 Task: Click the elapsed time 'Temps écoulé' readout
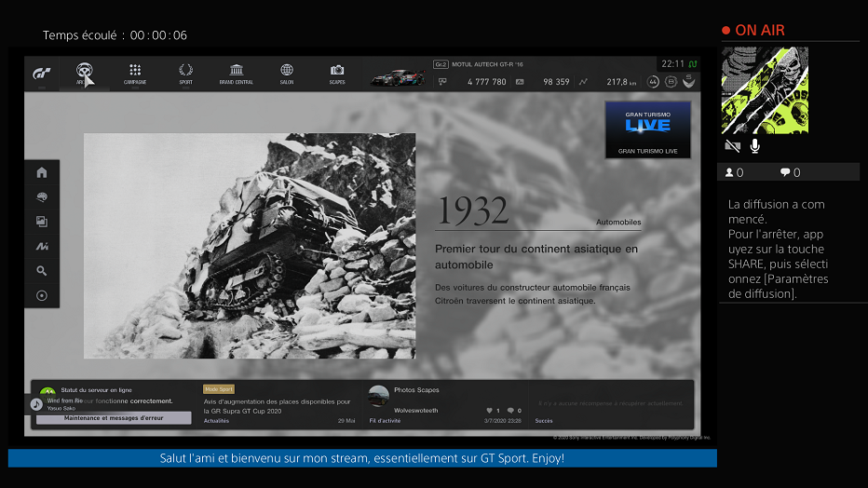pyautogui.click(x=115, y=35)
